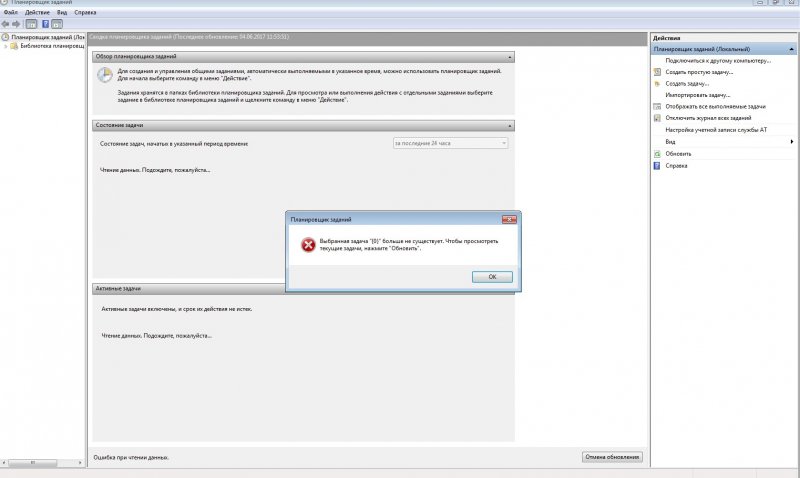Image resolution: width=800 pixels, height=478 pixels.
Task: Expand the 'Вид' submenu in Actions pane
Action: pos(792,141)
